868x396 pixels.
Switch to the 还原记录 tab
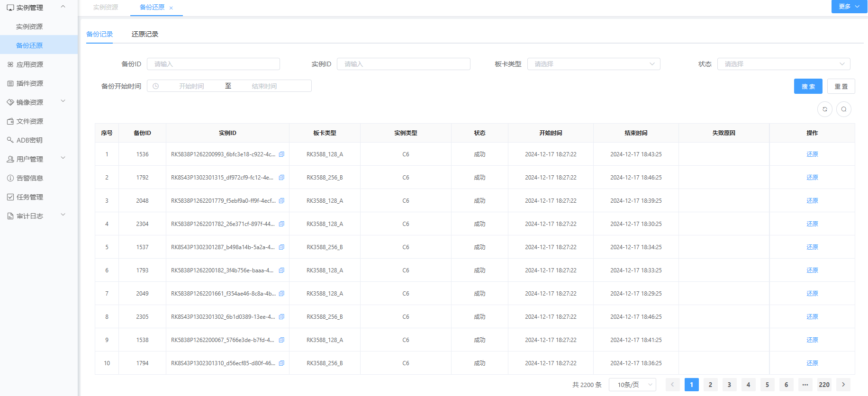145,34
